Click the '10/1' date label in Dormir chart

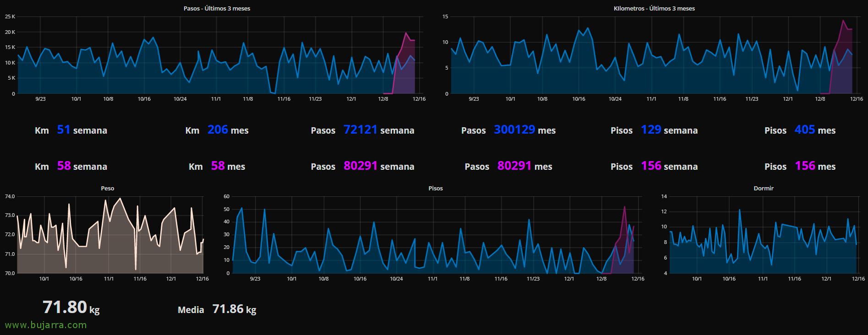[x=697, y=278]
